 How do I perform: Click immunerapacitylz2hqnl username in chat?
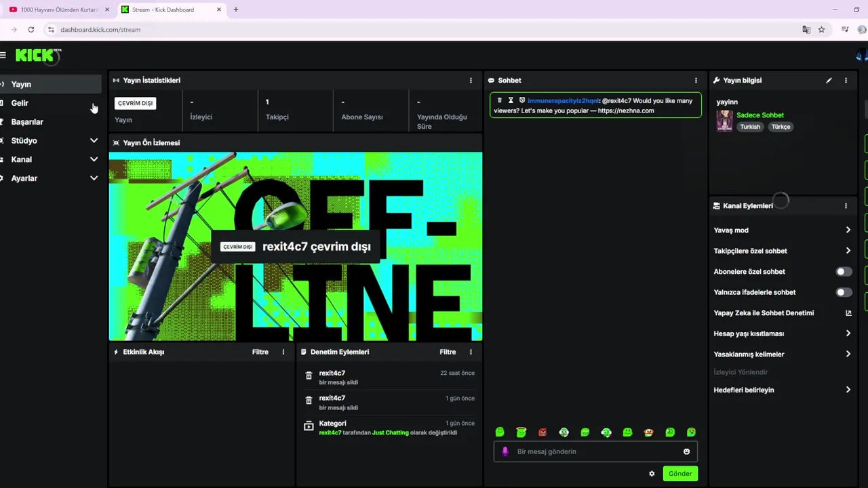click(x=563, y=100)
